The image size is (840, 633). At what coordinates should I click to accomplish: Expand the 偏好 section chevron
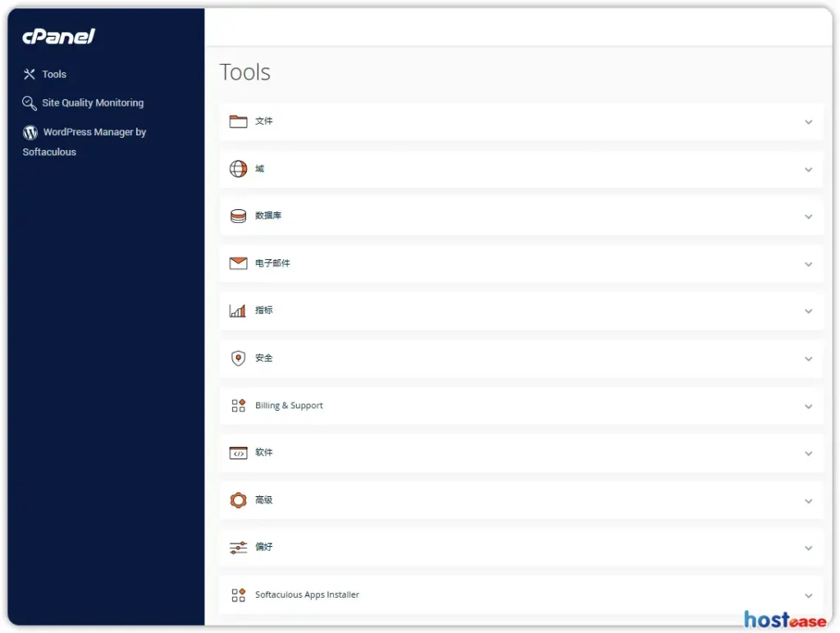point(808,549)
